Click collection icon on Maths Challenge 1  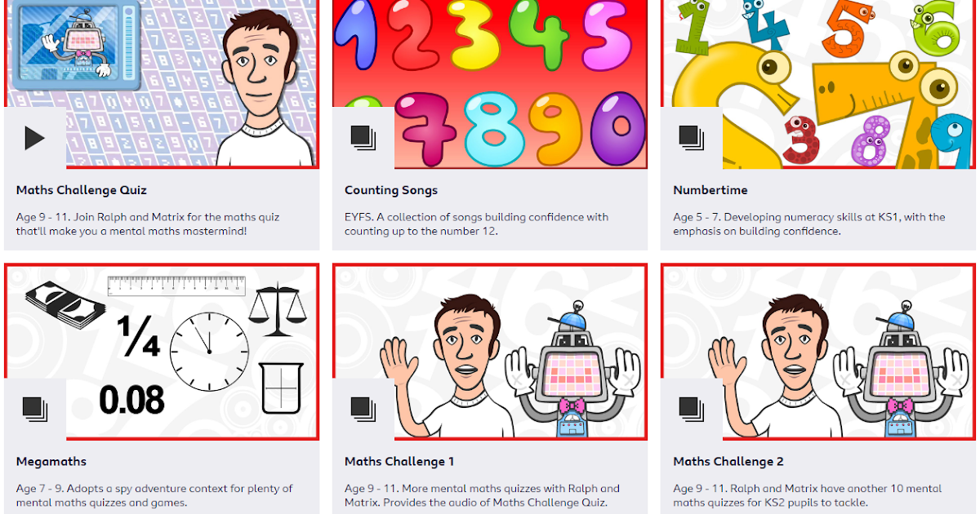tap(363, 409)
